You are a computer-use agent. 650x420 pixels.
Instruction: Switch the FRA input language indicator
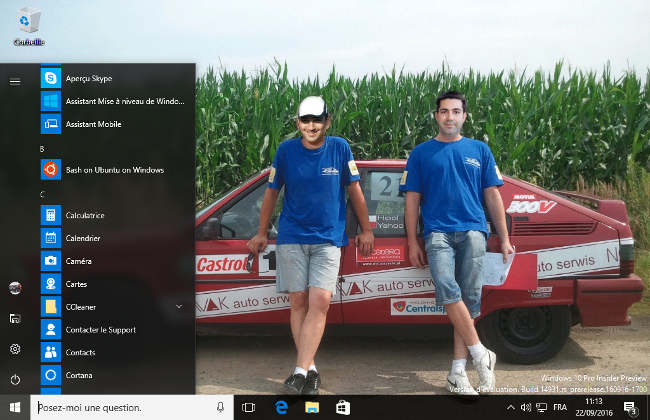(x=560, y=408)
